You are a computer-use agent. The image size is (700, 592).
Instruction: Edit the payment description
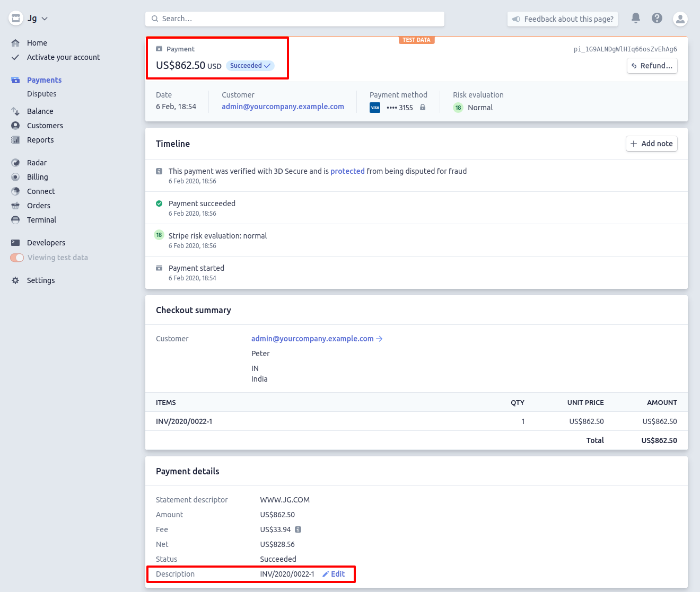click(334, 574)
